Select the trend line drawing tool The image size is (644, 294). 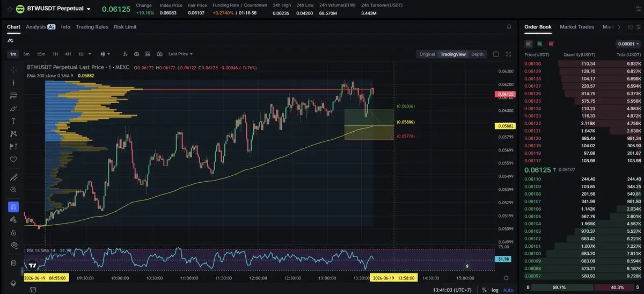(x=13, y=83)
